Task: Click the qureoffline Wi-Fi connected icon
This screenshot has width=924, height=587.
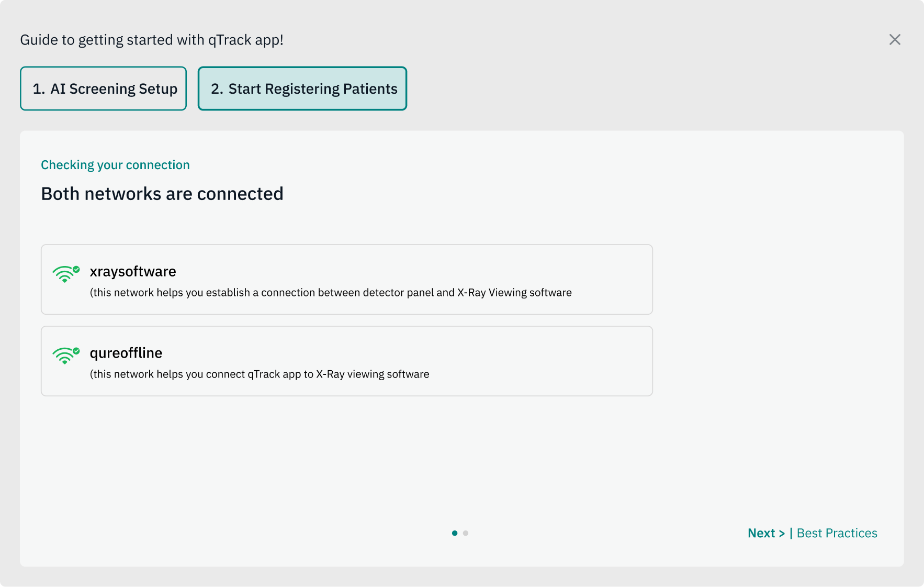Action: point(66,356)
